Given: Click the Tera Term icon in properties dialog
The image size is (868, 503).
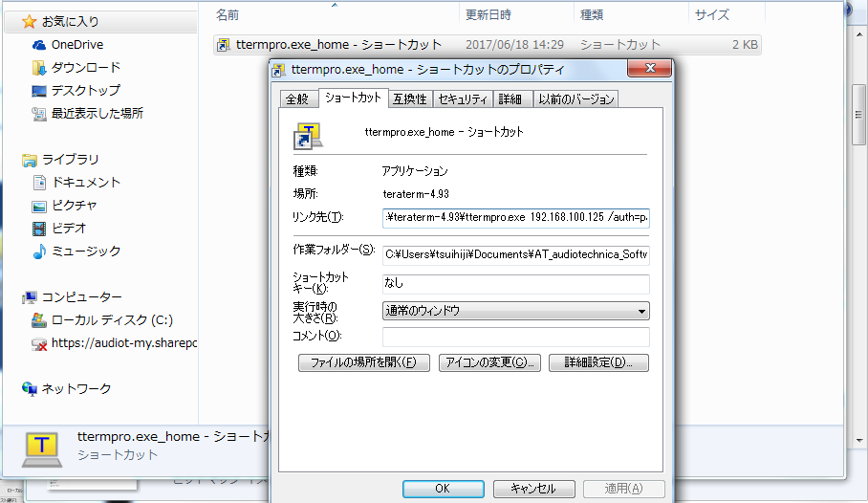Looking at the screenshot, I should [x=307, y=137].
